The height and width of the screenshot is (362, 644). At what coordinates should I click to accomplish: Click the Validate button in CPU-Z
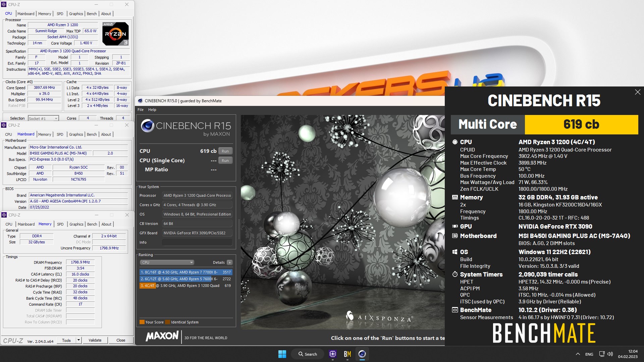[x=95, y=340]
